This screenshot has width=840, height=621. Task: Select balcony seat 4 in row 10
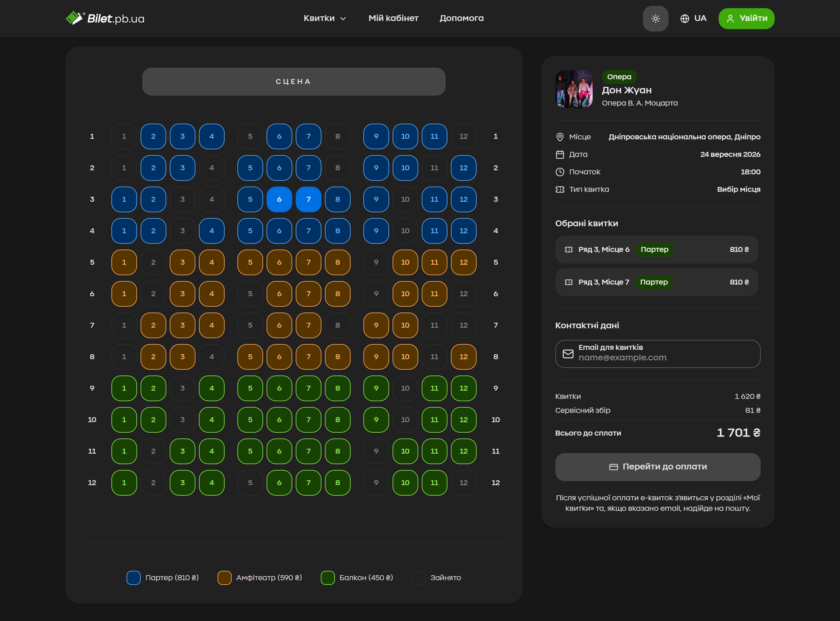point(212,420)
